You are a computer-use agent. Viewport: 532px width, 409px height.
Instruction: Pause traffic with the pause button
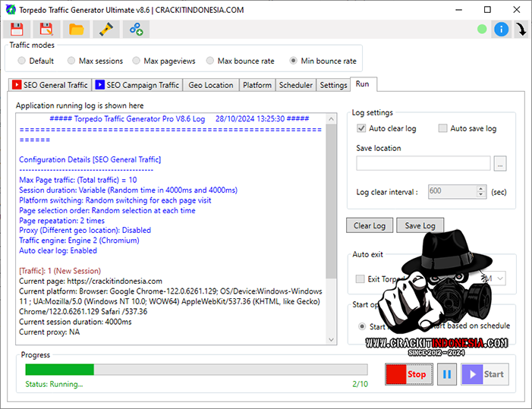[447, 374]
